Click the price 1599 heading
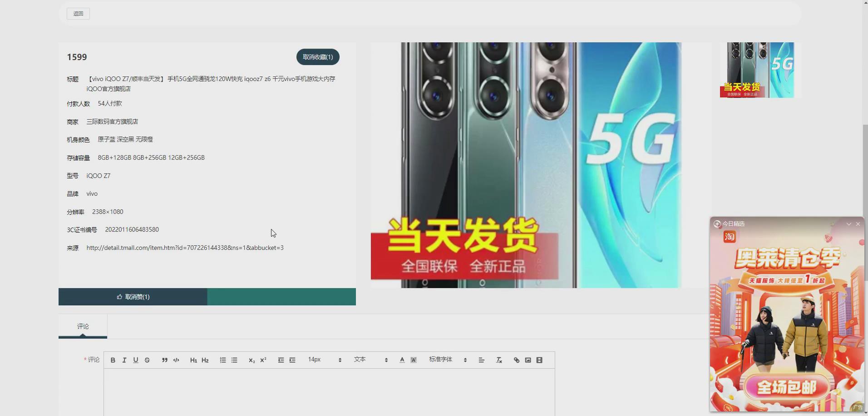868x416 pixels. point(77,57)
